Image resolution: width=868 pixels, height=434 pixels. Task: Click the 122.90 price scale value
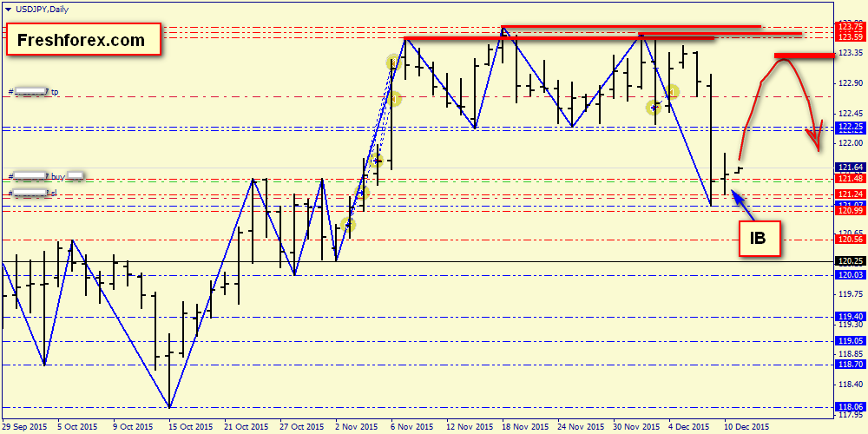point(851,83)
